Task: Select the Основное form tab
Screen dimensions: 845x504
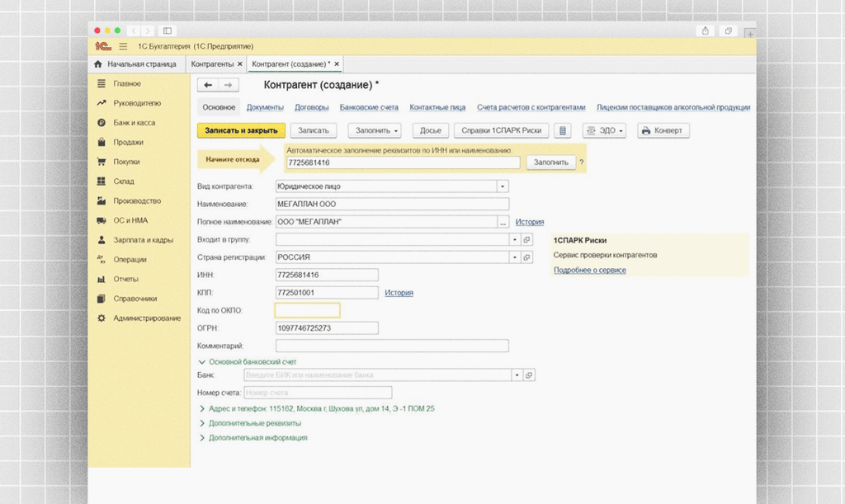Action: coord(219,107)
